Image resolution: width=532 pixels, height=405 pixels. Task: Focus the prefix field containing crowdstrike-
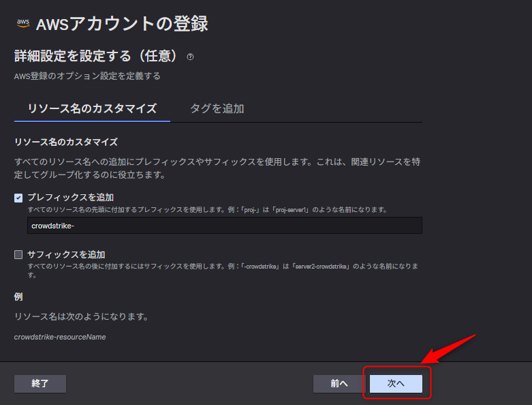click(x=225, y=226)
